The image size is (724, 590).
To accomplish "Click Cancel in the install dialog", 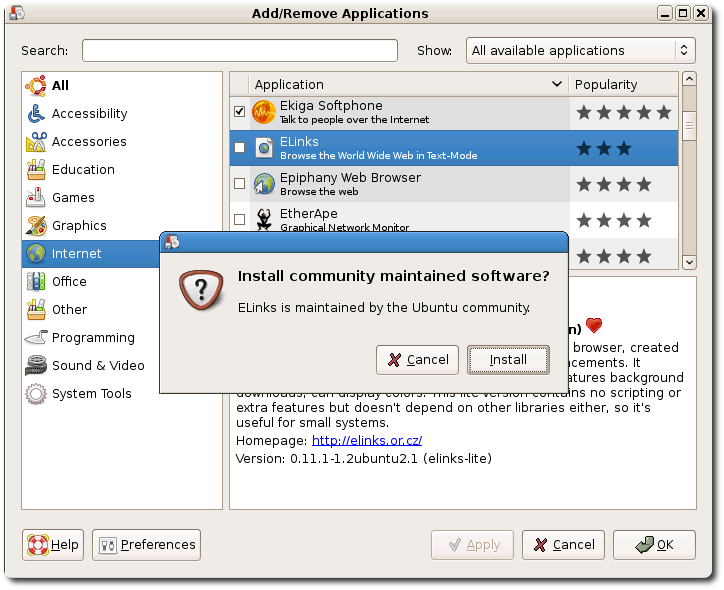I will pyautogui.click(x=417, y=360).
